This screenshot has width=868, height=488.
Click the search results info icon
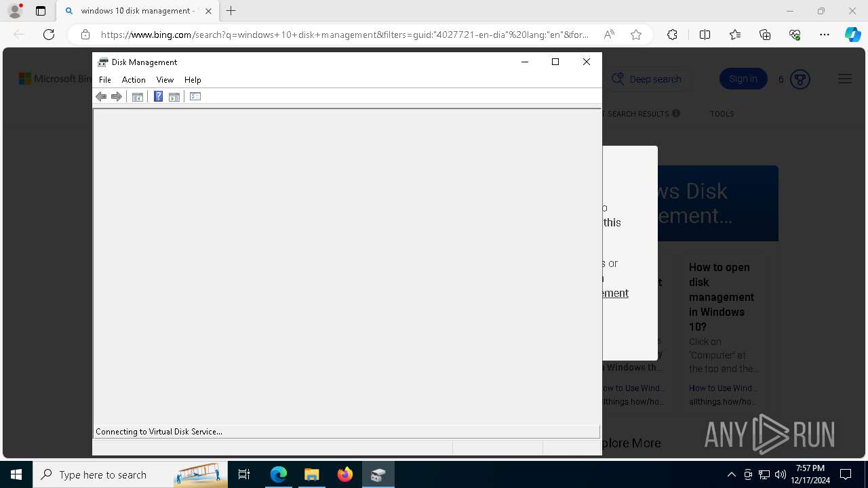point(676,114)
